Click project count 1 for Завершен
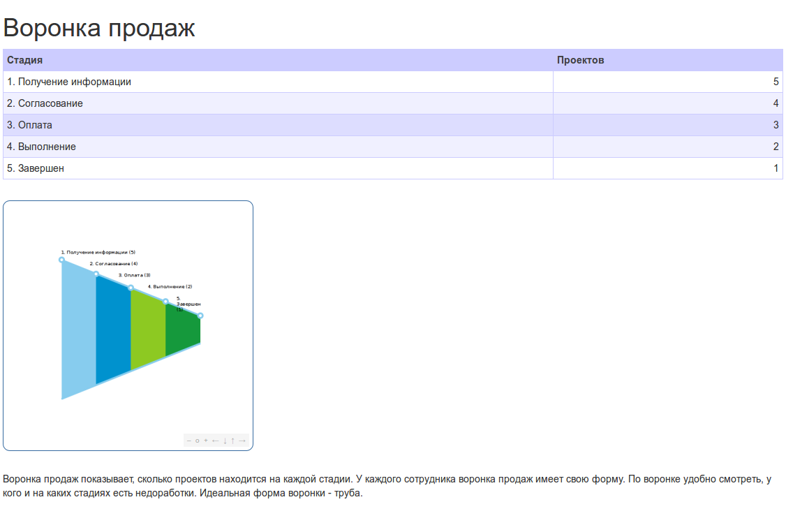786x532 pixels. click(x=776, y=168)
